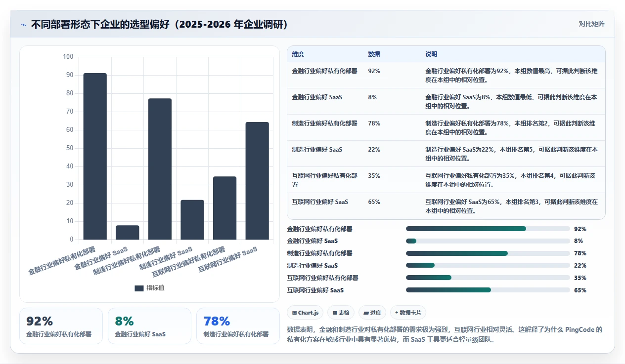The height and width of the screenshot is (364, 625).
Task: Click the 进度 tag chip
Action: (372, 313)
